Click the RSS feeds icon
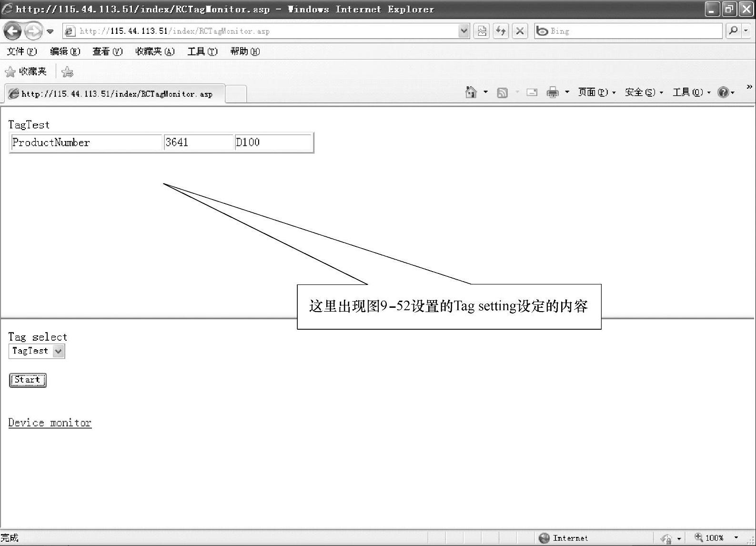Viewport: 756px width, 546px height. [502, 92]
